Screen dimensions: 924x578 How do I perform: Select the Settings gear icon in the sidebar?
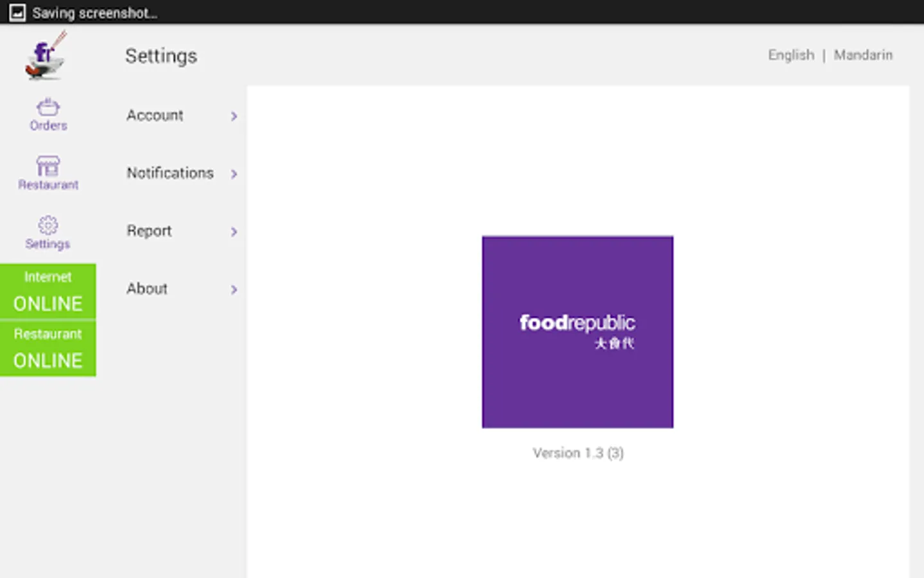(x=48, y=225)
